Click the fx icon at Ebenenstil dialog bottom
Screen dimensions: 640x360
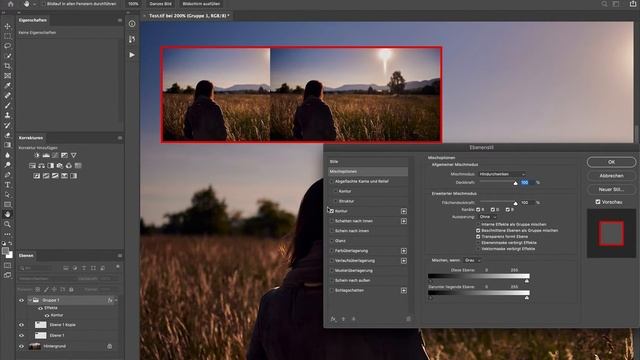pos(333,319)
